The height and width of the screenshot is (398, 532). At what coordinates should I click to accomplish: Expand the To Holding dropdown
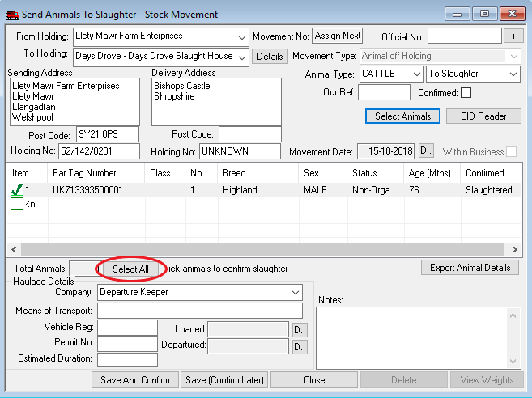coord(241,57)
